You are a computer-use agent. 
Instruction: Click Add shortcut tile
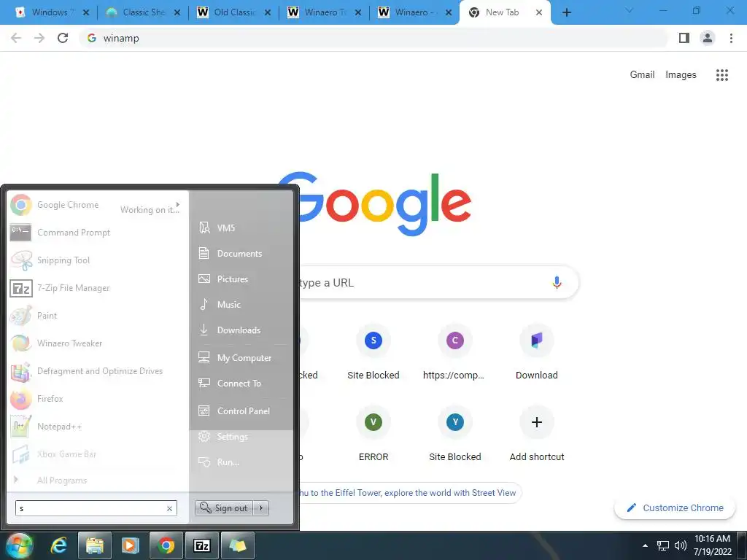pyautogui.click(x=536, y=434)
